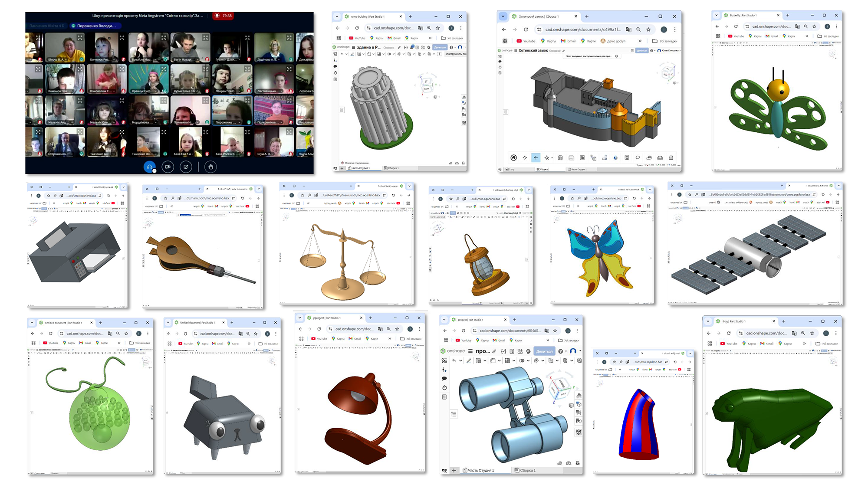
Task: Click comment speech bubble in castle bottom toolbar
Action: pyautogui.click(x=638, y=158)
